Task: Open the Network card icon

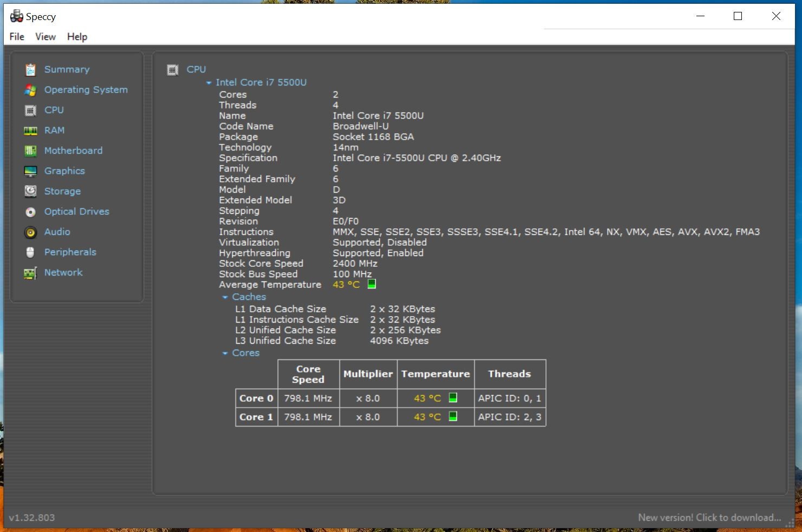Action: [30, 273]
